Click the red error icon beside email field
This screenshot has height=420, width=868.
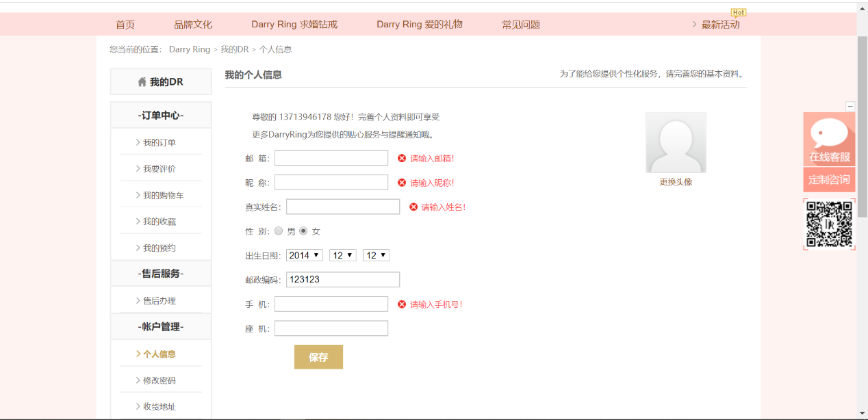point(402,158)
